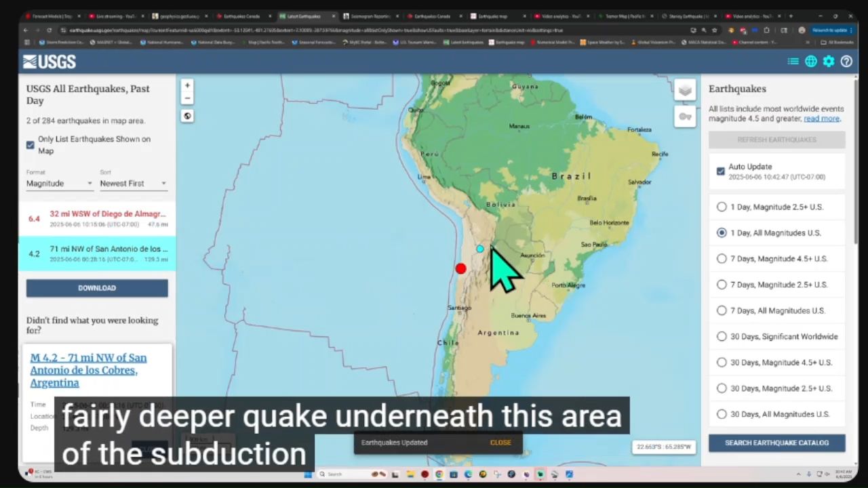868x488 pixels.
Task: Open the map layers control
Action: coord(685,90)
